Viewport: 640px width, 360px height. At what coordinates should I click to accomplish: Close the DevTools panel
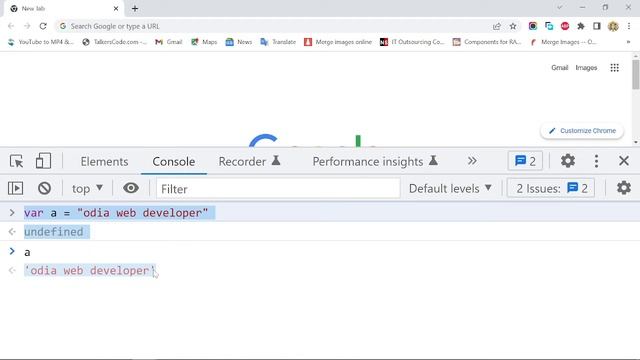point(624,161)
